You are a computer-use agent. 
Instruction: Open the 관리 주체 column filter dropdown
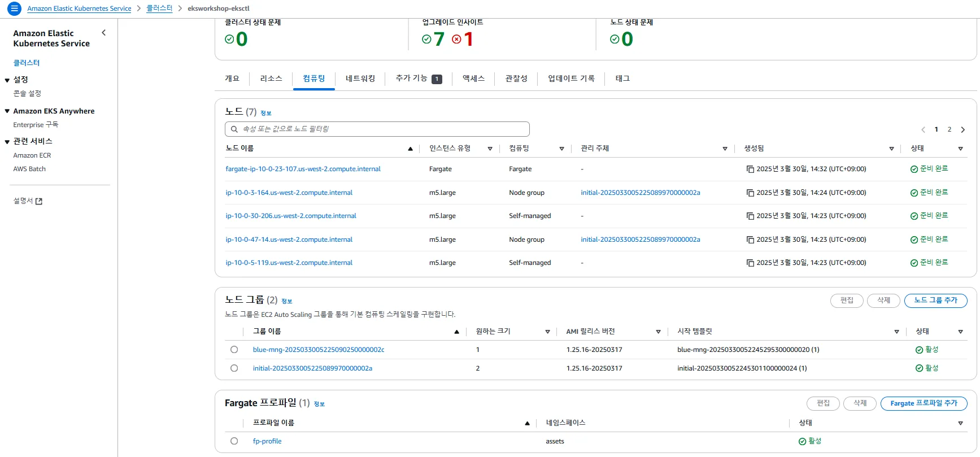tap(725, 149)
